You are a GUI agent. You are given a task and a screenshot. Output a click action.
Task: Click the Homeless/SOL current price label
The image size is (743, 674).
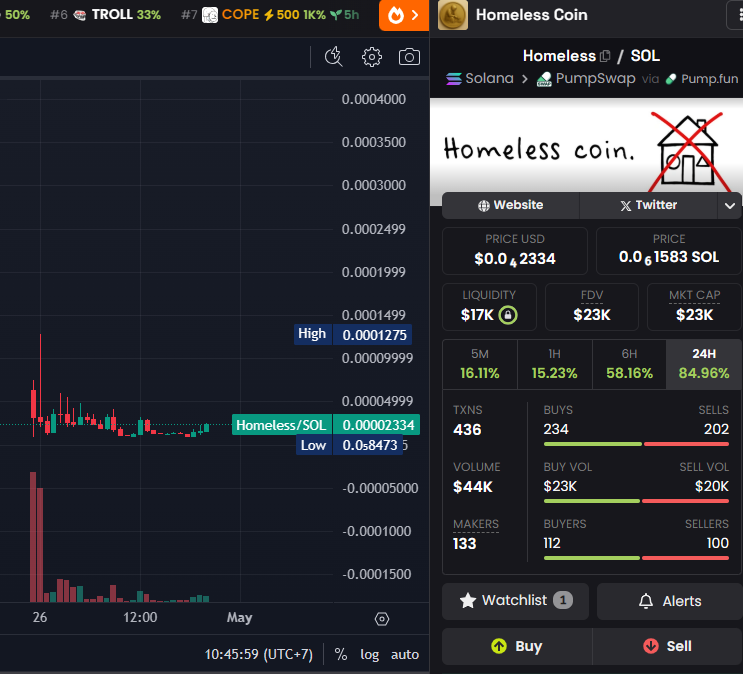tap(326, 425)
